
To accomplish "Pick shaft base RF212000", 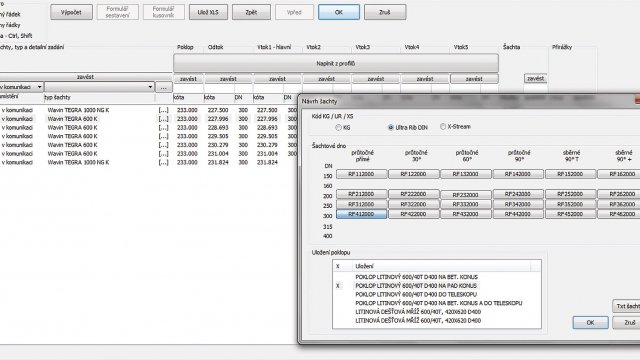I will pos(361,194).
